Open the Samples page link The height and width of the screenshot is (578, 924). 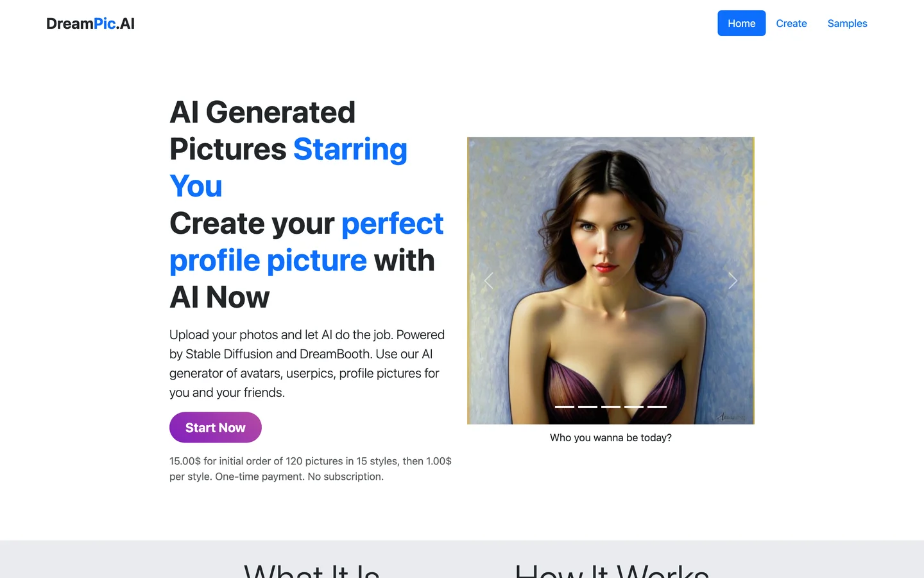(847, 23)
